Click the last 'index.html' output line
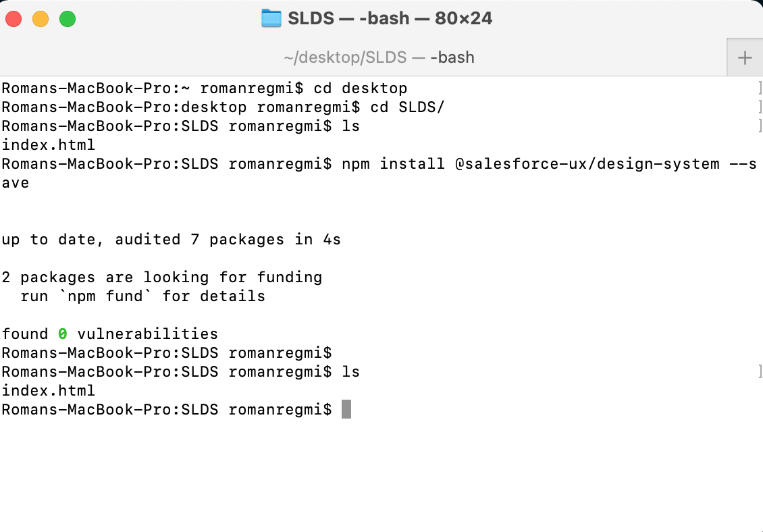Image resolution: width=763 pixels, height=532 pixels. 49,390
